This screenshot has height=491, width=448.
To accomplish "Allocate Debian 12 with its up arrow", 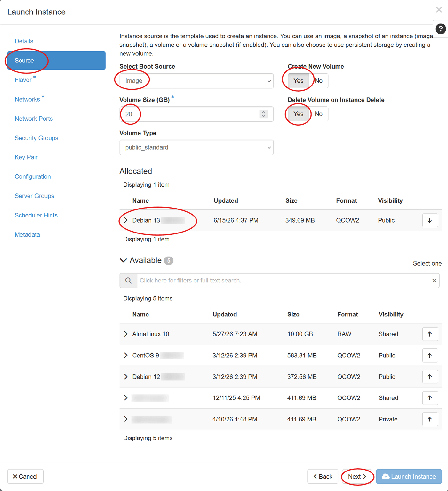I will click(430, 377).
